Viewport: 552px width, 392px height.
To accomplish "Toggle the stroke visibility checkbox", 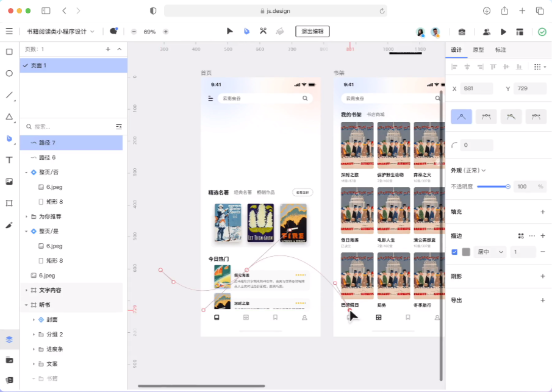I will click(454, 252).
